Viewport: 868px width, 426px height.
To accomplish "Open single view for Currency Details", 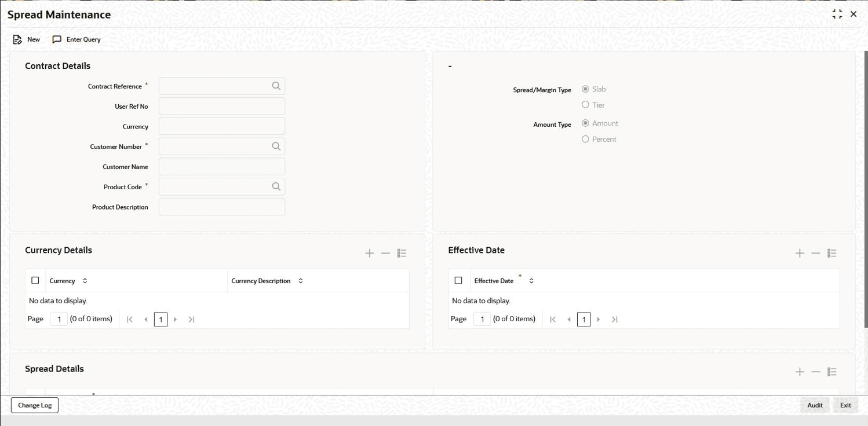I will (402, 253).
